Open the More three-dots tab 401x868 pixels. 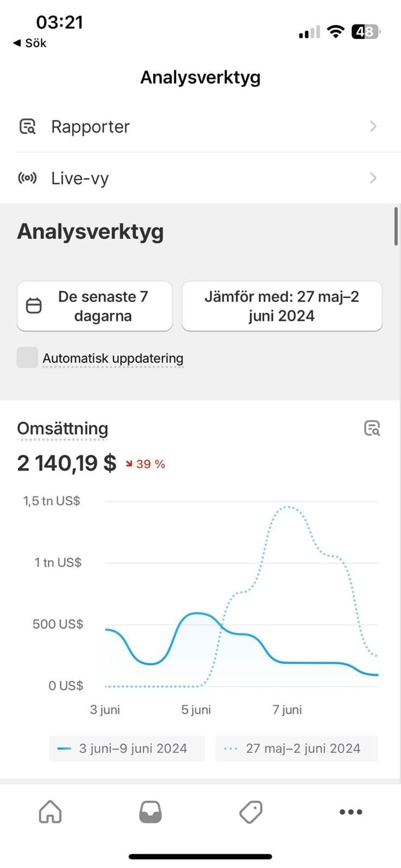[x=351, y=812]
